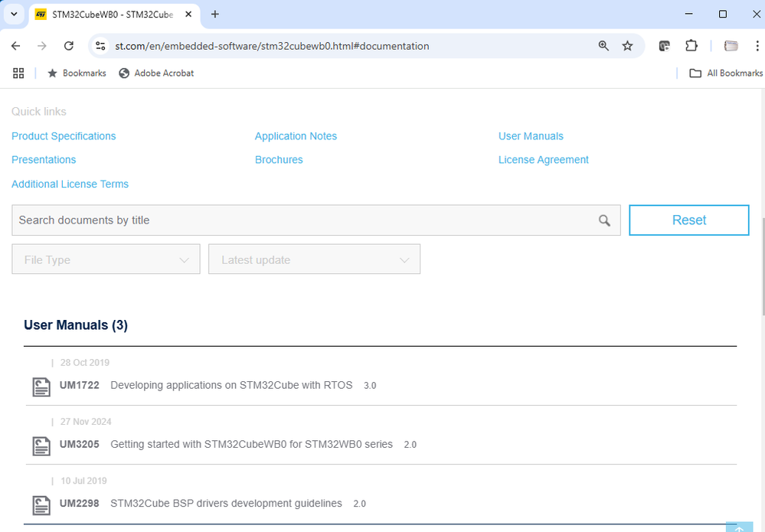Click the 10 Jul 2019 date

click(x=83, y=480)
